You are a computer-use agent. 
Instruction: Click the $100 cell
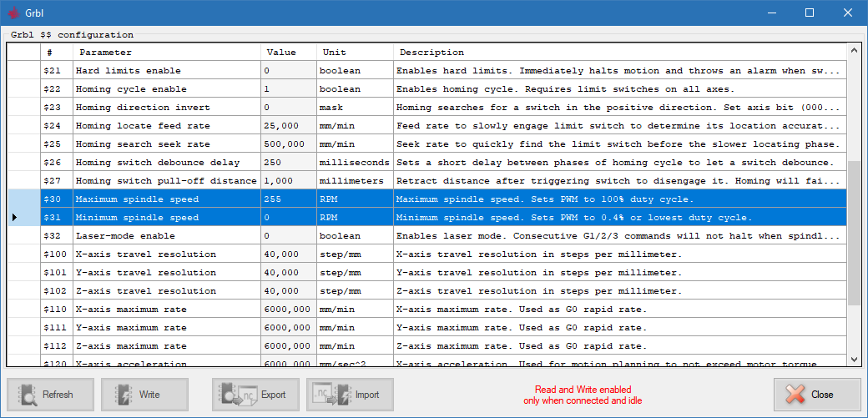point(57,254)
